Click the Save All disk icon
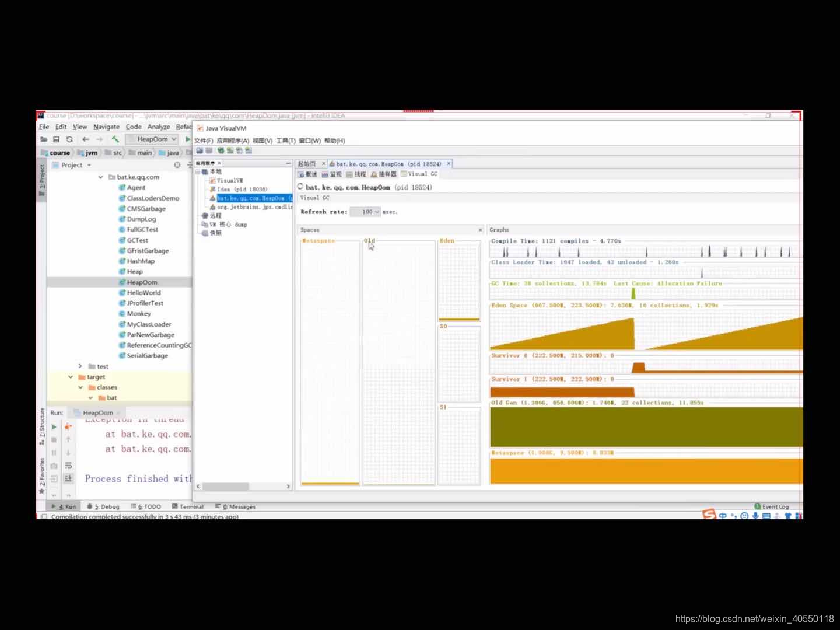 point(57,139)
